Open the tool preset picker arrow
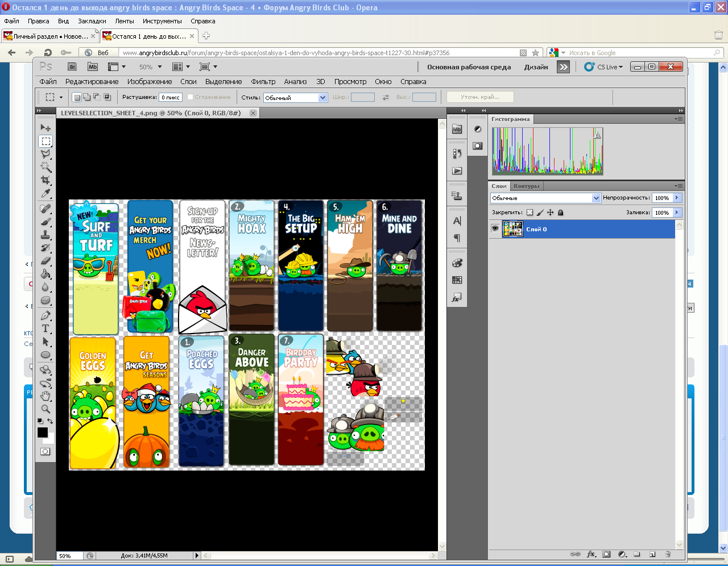Screen dimensions: 728x566 (61, 97)
